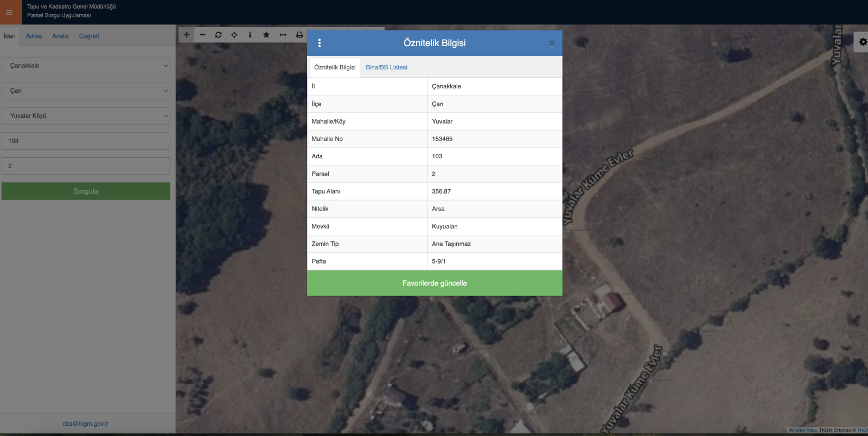Open the settings gear icon
Screen dimensions: 868x436
click(x=863, y=42)
